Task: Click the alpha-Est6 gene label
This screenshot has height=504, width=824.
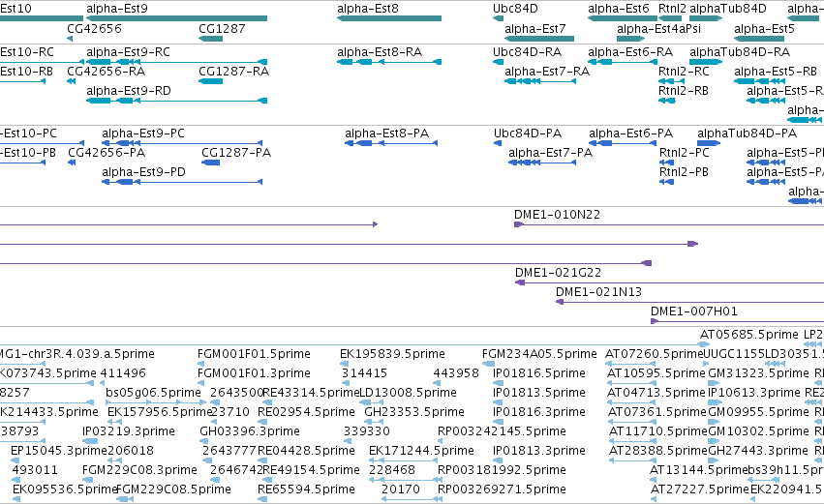Action: coord(619,9)
